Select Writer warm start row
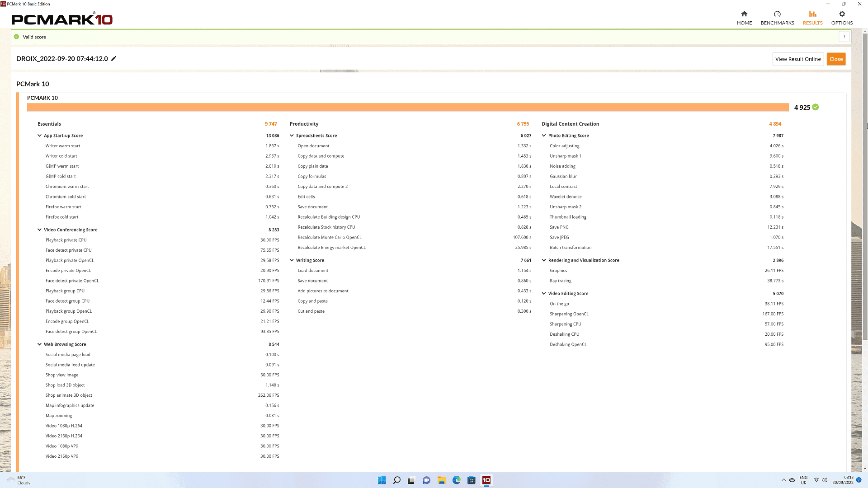Viewport: 868px width, 488px height. [x=162, y=146]
